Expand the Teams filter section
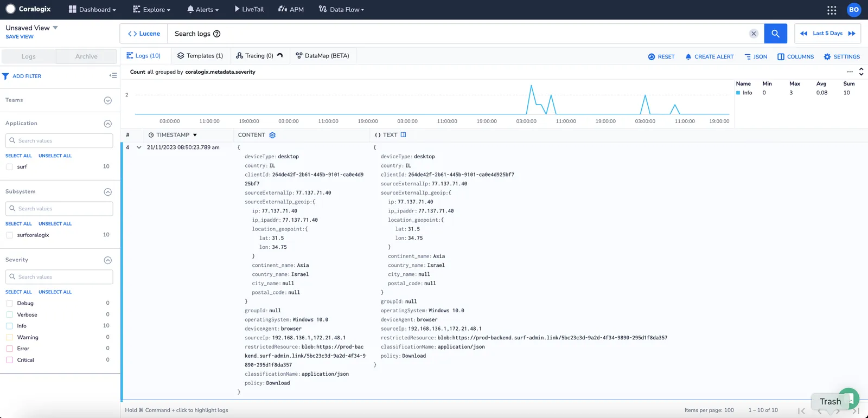This screenshot has width=868, height=418. pos(107,100)
